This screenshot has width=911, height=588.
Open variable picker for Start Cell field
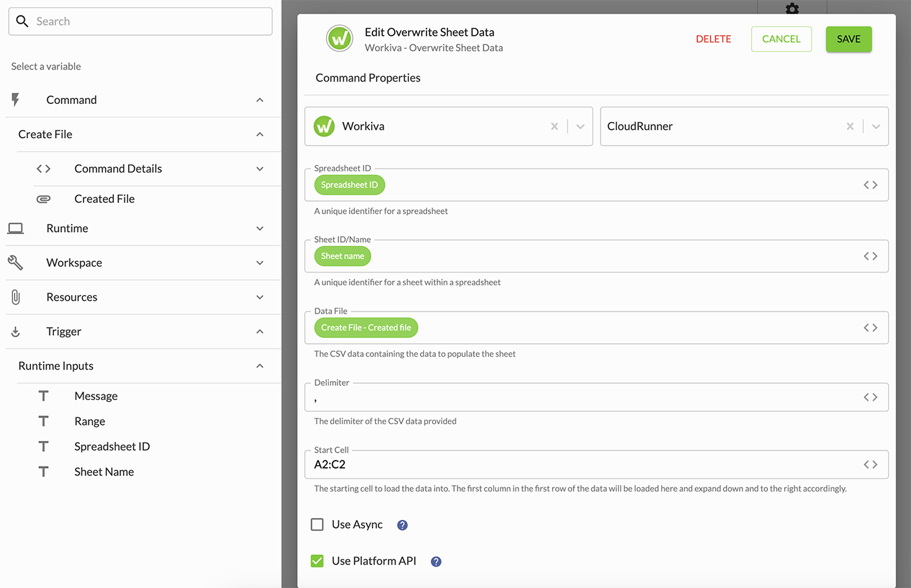(x=871, y=464)
